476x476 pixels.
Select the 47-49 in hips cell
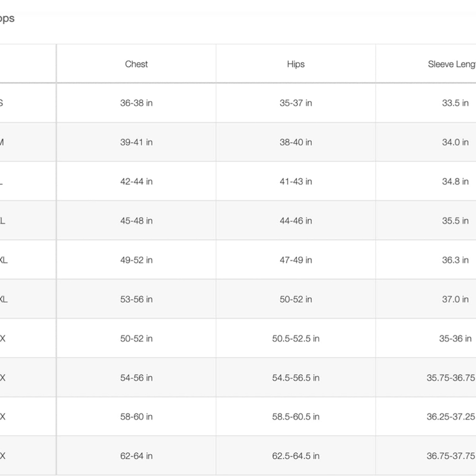click(x=296, y=260)
